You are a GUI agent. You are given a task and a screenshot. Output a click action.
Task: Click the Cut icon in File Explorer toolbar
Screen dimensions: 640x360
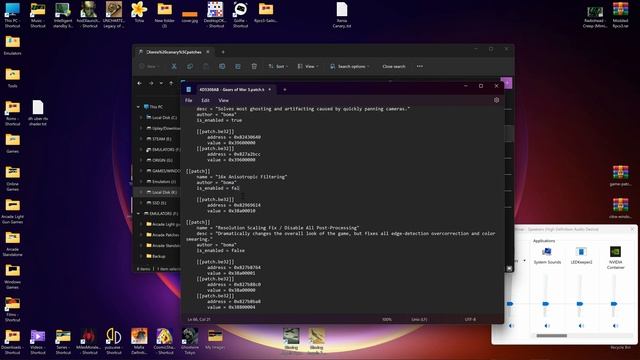(174, 67)
